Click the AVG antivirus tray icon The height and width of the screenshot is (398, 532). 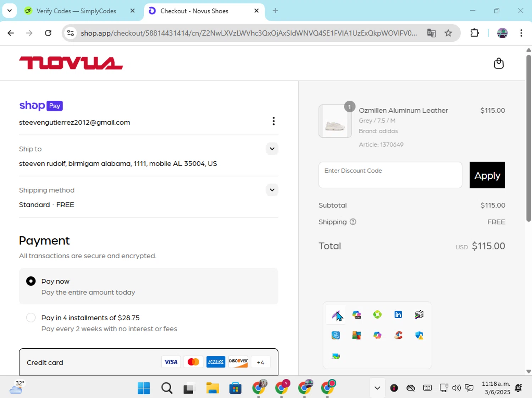pyautogui.click(x=356, y=335)
